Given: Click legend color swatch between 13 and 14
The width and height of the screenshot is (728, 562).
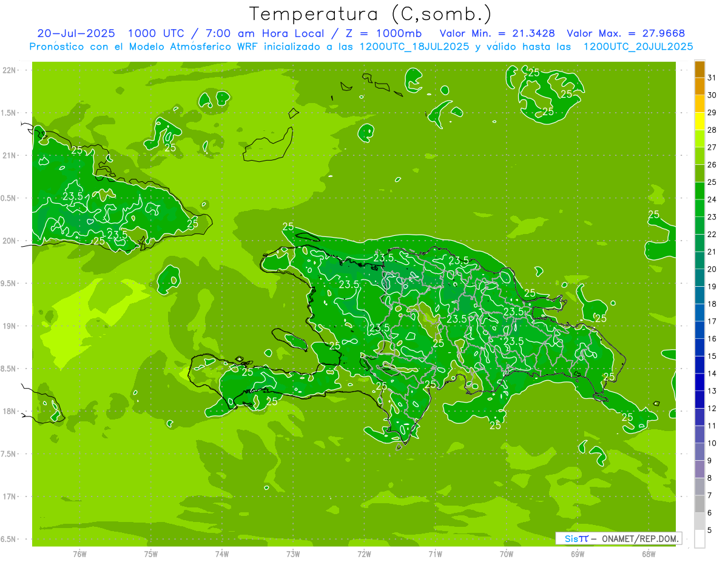Looking at the screenshot, I should pos(699,383).
